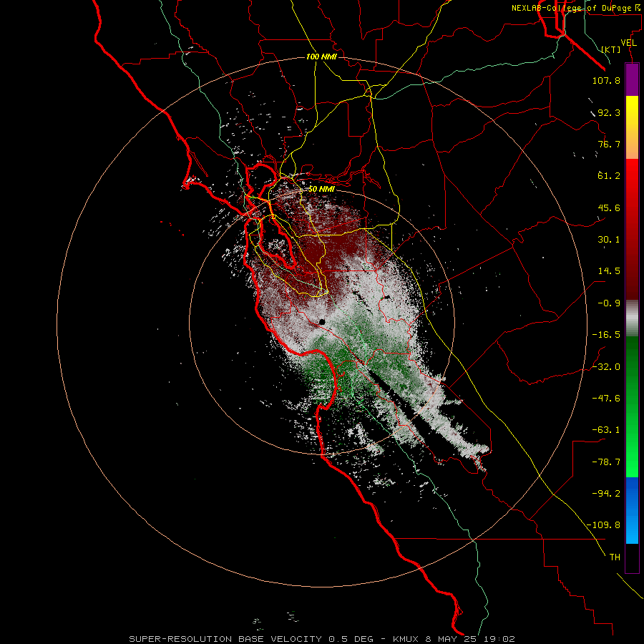This screenshot has width=644, height=644.
Task: Click the -94.2 scale label
Action: tap(606, 494)
